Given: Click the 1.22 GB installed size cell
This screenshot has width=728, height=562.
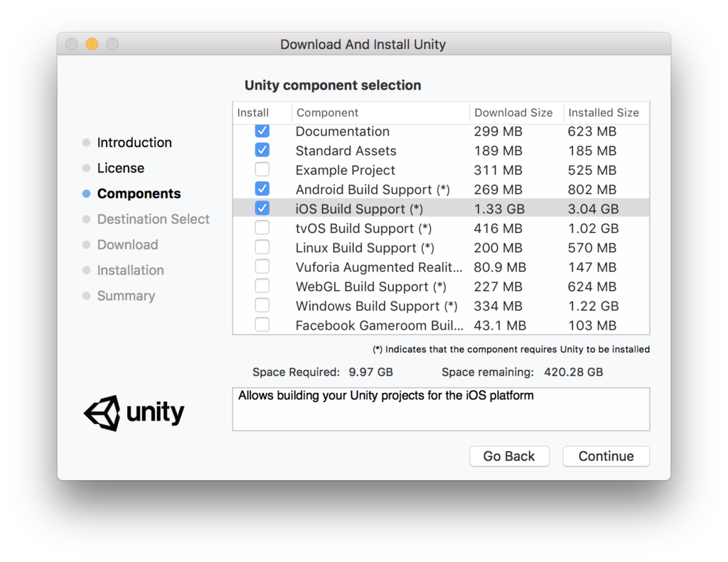Looking at the screenshot, I should click(593, 306).
